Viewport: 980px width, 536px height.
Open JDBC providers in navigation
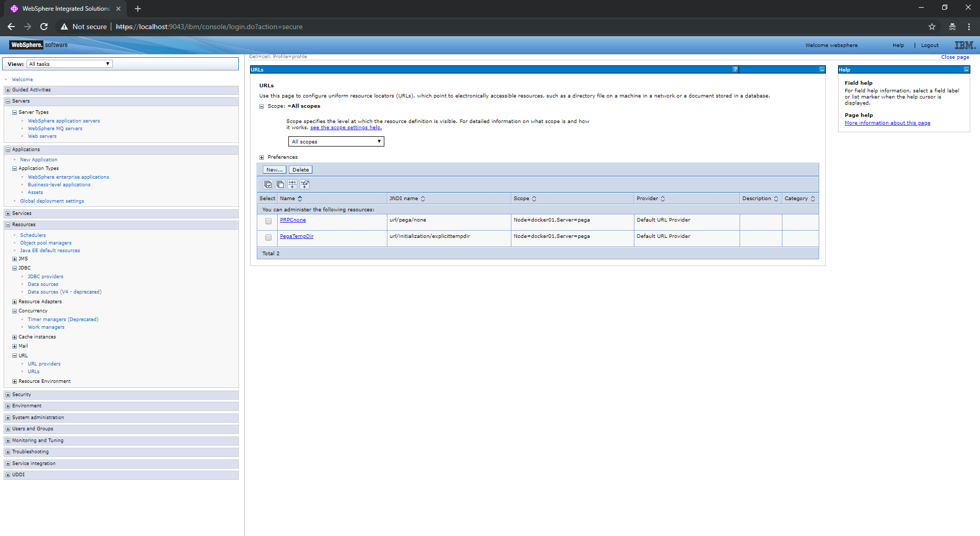45,277
